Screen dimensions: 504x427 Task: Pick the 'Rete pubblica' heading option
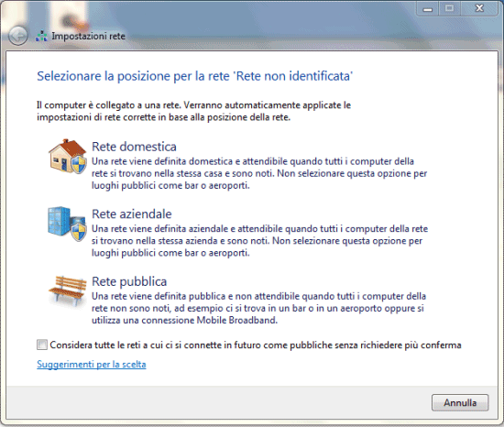[x=129, y=281]
